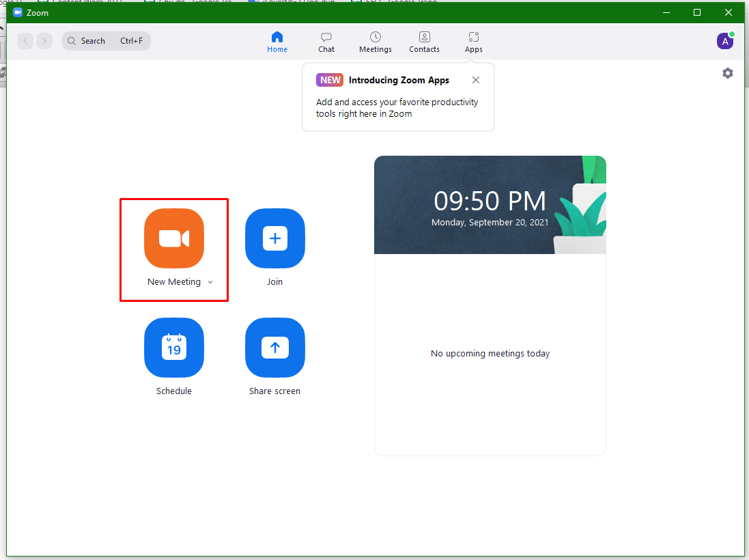This screenshot has height=560, width=749.
Task: Click the NEW badge in the popup
Action: (x=330, y=81)
